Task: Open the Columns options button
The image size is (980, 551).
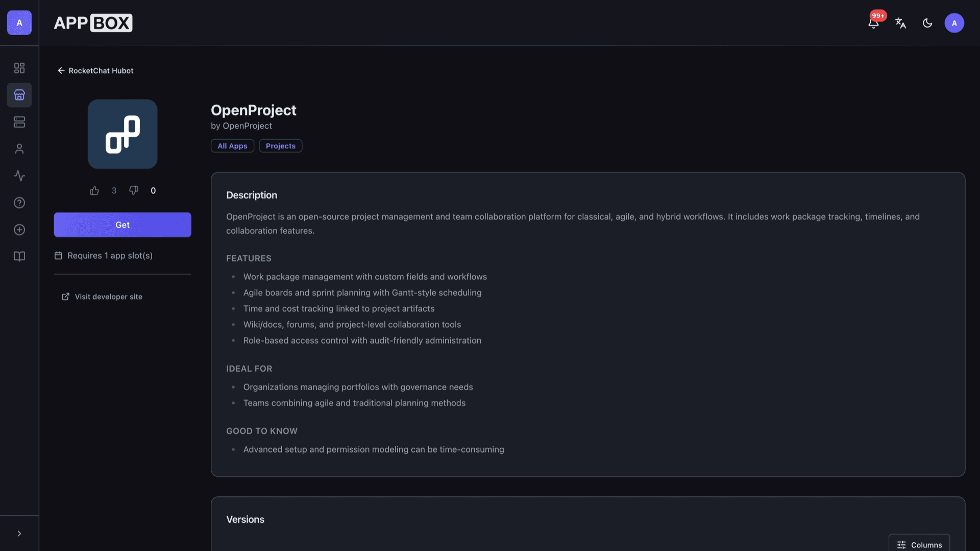Action: coord(919,544)
